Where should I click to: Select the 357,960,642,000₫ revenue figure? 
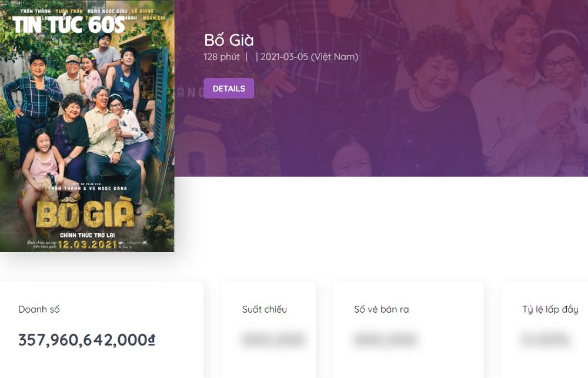point(82,340)
